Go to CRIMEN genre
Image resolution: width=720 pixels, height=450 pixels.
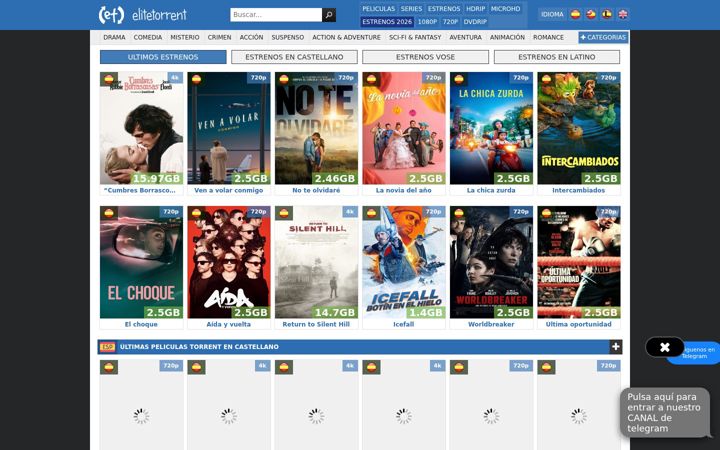[219, 37]
